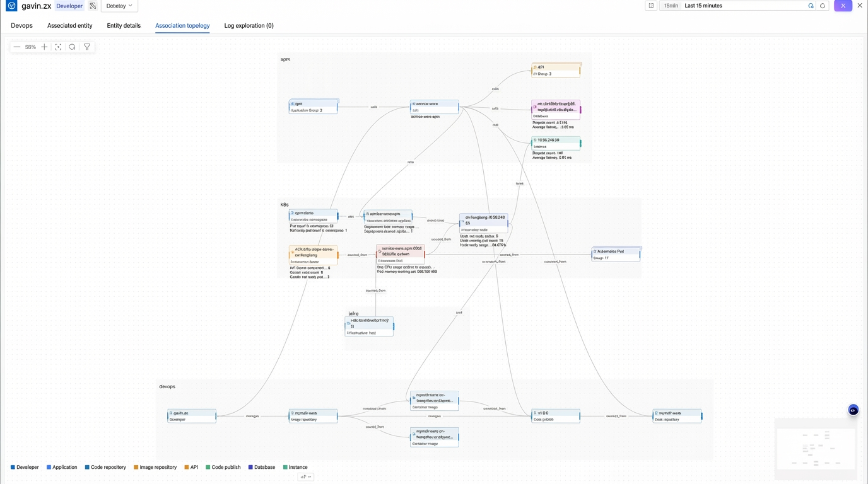This screenshot has height=484, width=868.
Task: Toggle the Instance legend item
Action: [x=295, y=468]
